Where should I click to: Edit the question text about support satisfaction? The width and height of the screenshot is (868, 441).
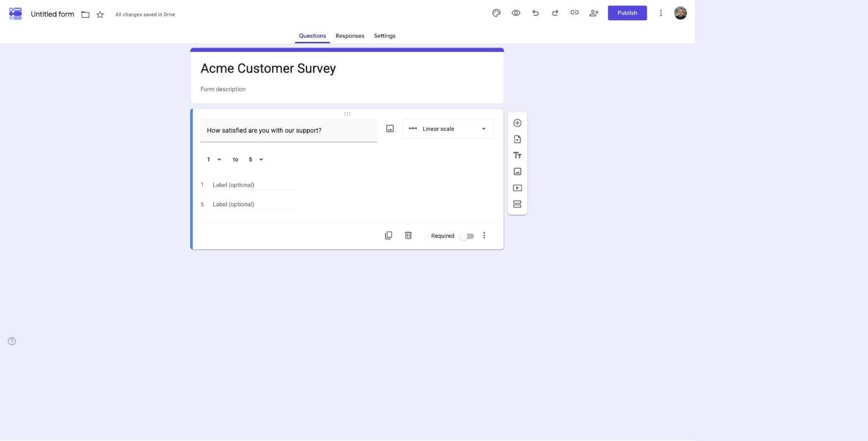pos(289,130)
